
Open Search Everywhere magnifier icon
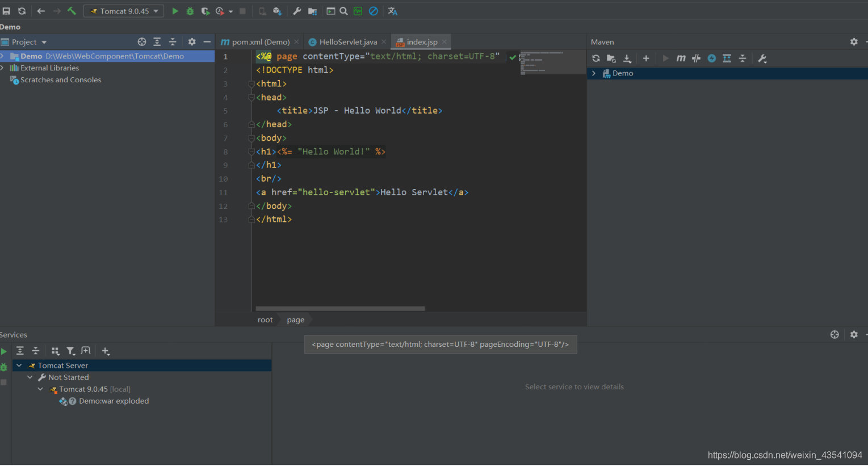tap(343, 11)
